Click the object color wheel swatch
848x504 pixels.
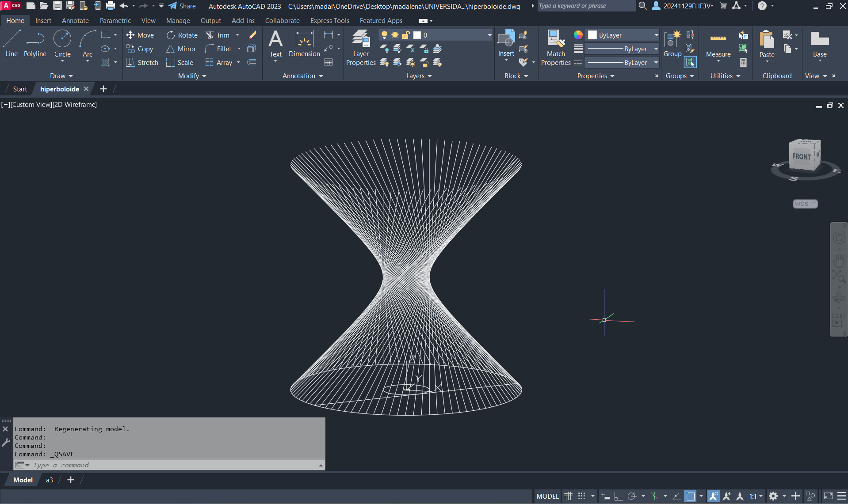point(578,35)
